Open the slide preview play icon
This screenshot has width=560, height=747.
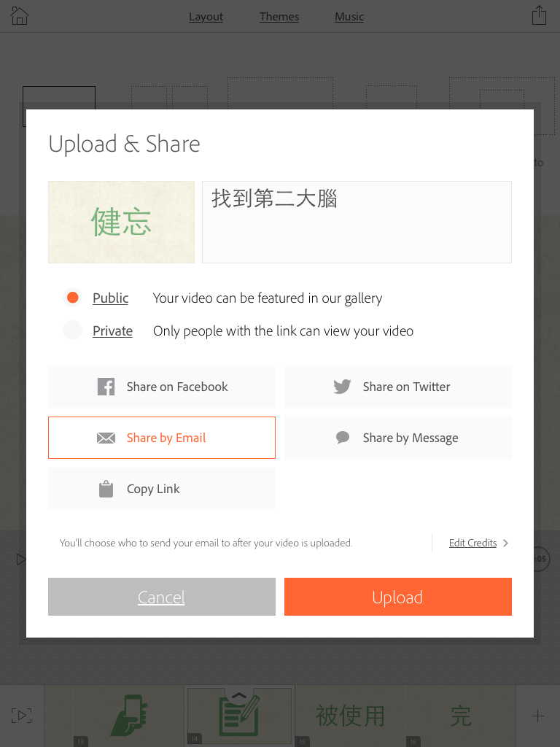pyautogui.click(x=21, y=715)
